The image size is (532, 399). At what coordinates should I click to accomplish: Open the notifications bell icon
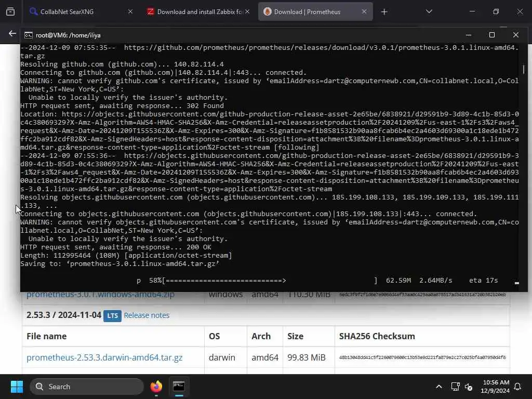[517, 387]
